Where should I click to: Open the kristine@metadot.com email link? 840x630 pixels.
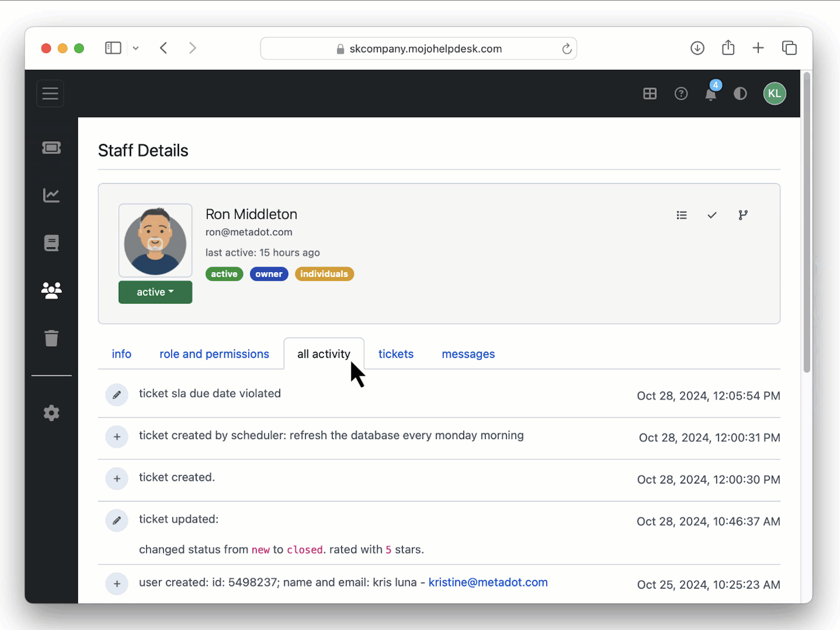coord(488,582)
